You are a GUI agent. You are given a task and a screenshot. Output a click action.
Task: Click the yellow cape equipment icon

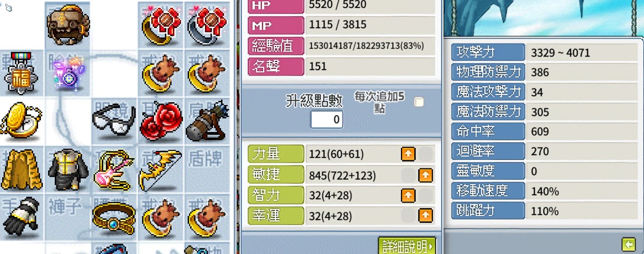click(21, 168)
